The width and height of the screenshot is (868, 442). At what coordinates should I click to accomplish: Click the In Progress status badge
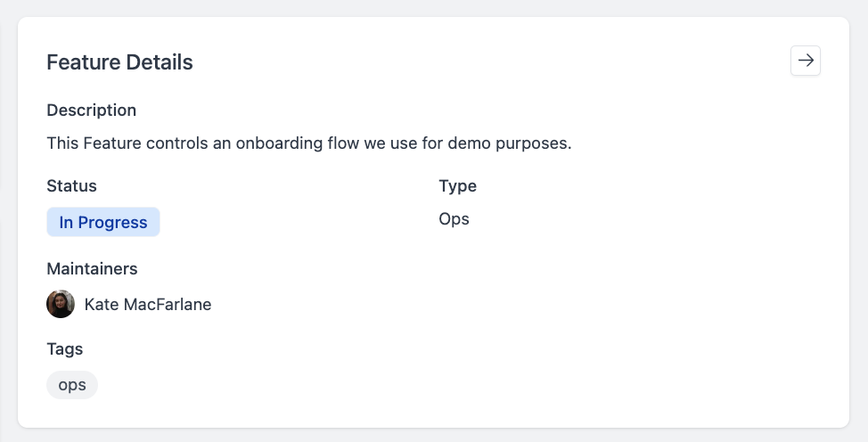tap(103, 223)
